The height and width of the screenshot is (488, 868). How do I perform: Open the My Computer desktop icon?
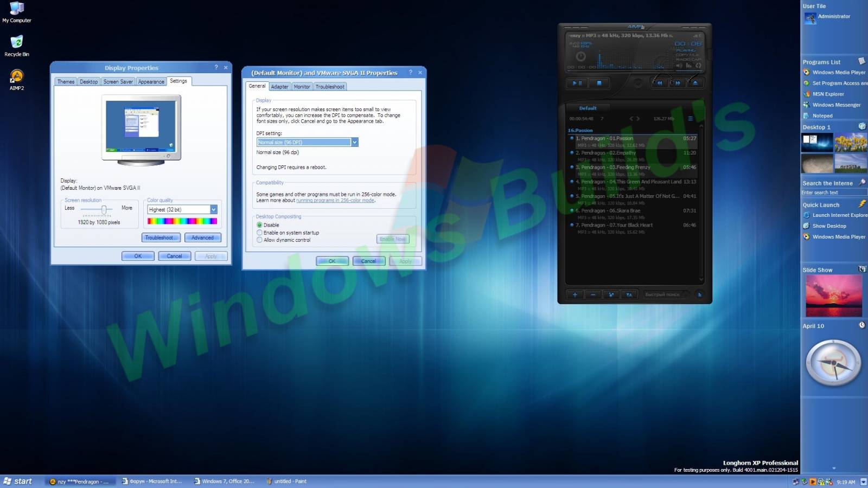17,12
